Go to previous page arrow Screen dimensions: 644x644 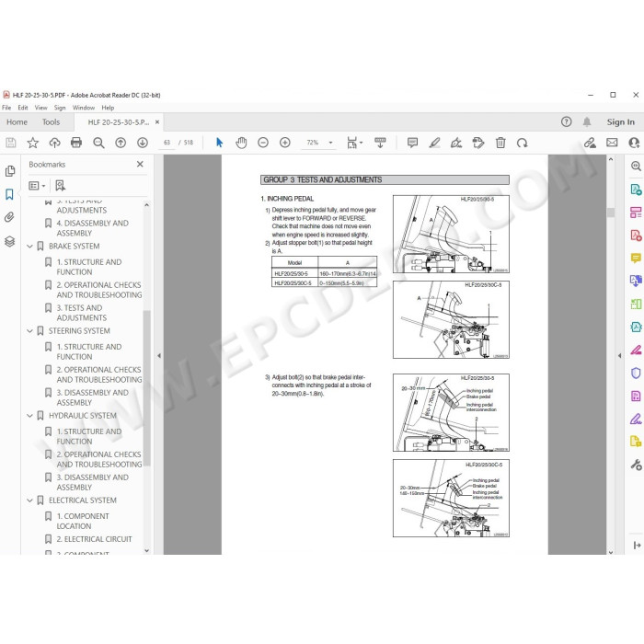click(121, 143)
